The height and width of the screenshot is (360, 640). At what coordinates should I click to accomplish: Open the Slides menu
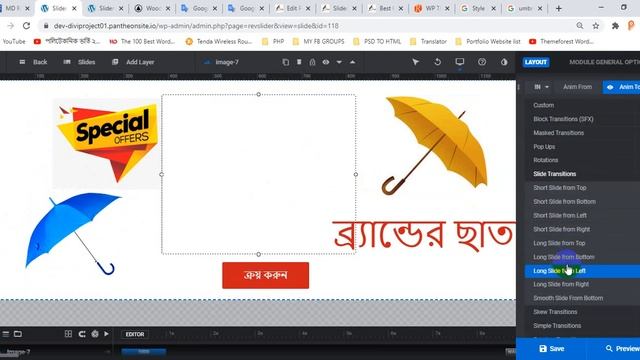(x=79, y=62)
